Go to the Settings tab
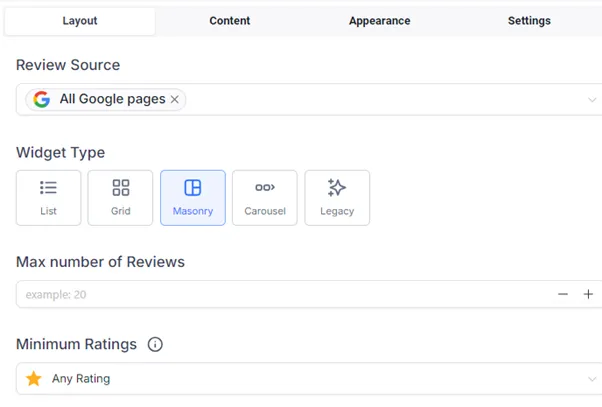 click(x=529, y=21)
